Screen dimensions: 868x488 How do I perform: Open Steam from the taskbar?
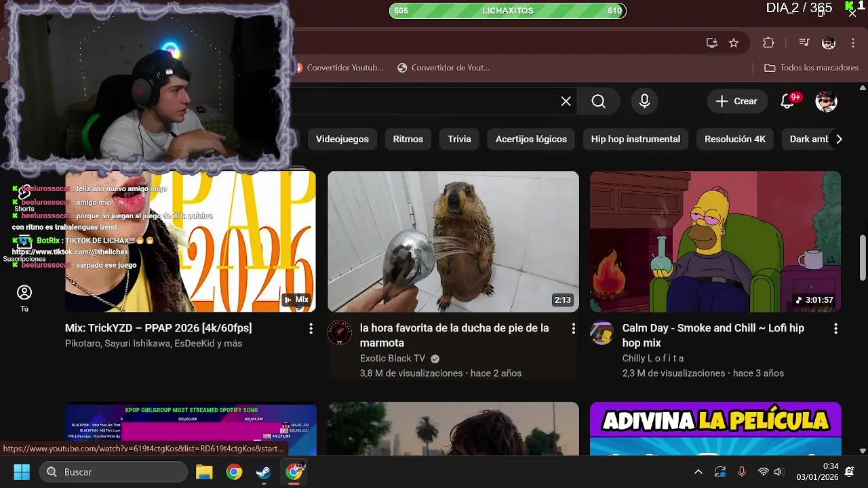[x=264, y=472]
